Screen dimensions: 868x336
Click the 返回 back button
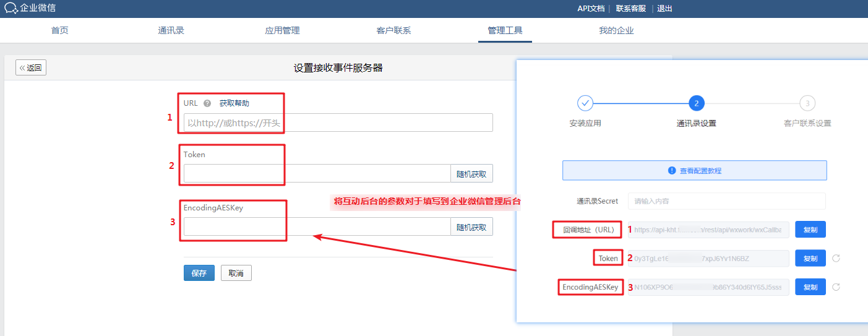(31, 68)
